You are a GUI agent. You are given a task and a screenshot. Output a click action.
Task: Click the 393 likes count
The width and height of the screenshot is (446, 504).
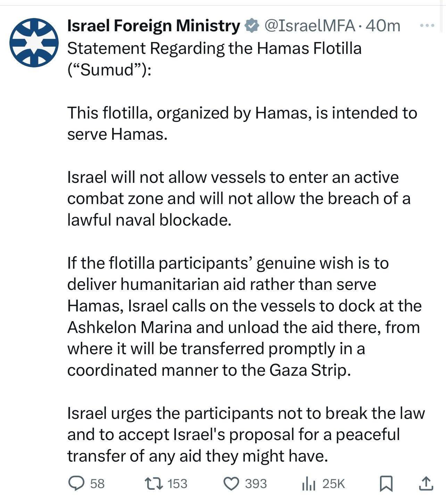tap(256, 483)
